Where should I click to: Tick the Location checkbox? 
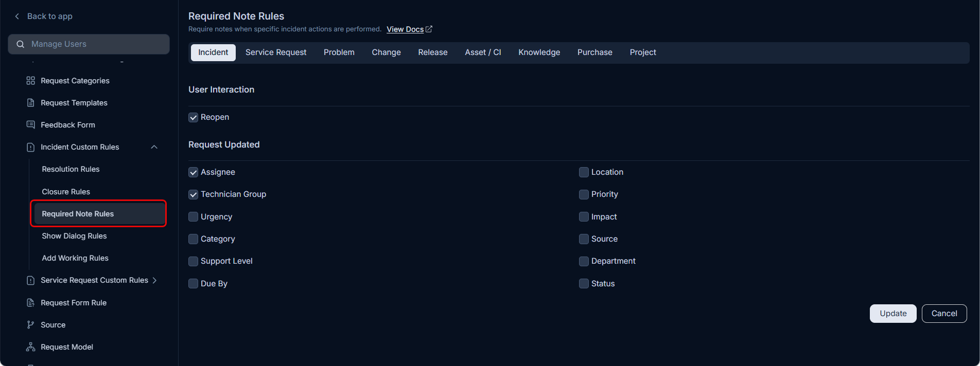584,172
